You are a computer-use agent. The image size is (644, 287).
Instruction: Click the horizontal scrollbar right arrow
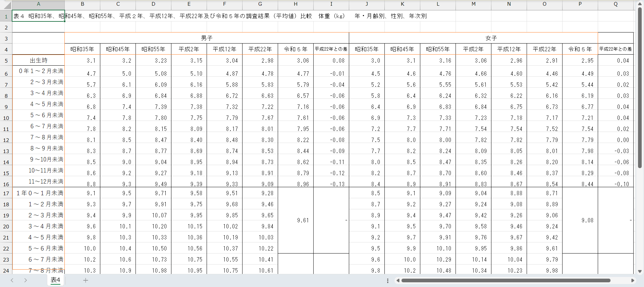click(633, 281)
